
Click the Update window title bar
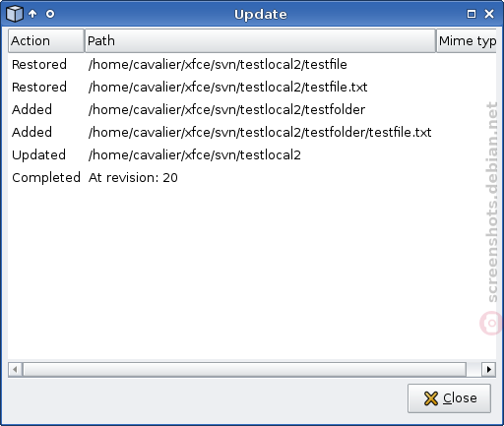261,14
